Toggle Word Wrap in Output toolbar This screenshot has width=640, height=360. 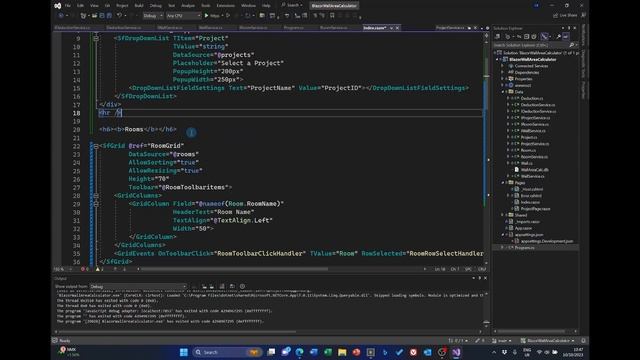tap(232, 287)
